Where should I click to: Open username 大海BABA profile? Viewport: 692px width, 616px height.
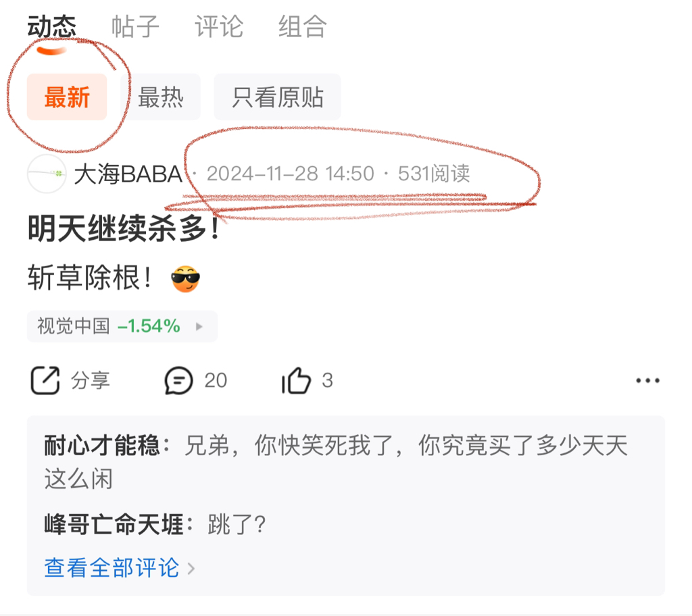pos(128,174)
